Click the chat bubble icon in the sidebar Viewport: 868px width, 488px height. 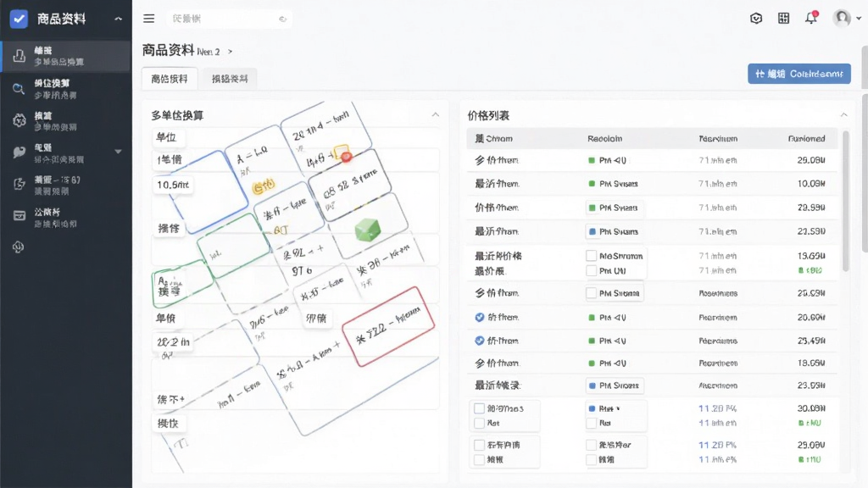(x=19, y=152)
